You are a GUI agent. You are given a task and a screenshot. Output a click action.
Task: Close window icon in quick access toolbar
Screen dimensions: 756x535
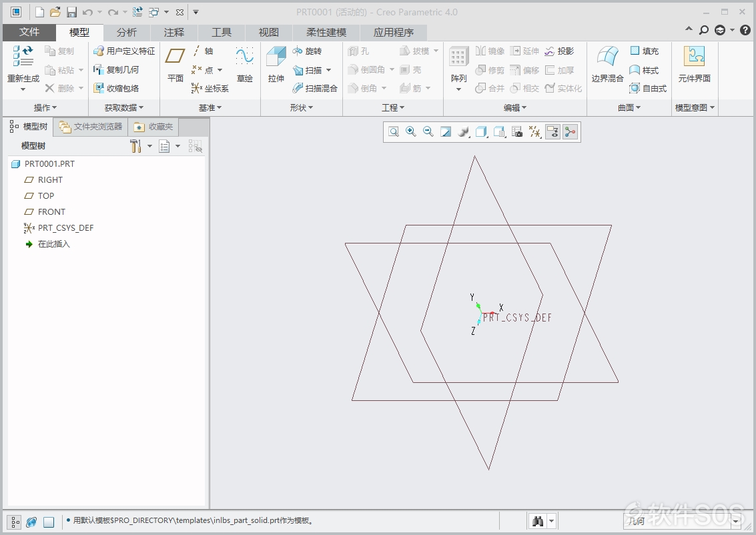tap(180, 12)
